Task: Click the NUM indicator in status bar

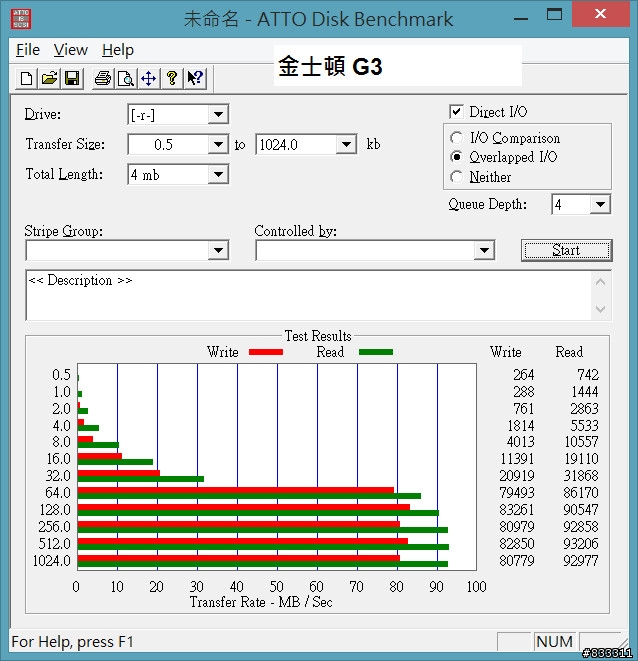Action: point(555,642)
